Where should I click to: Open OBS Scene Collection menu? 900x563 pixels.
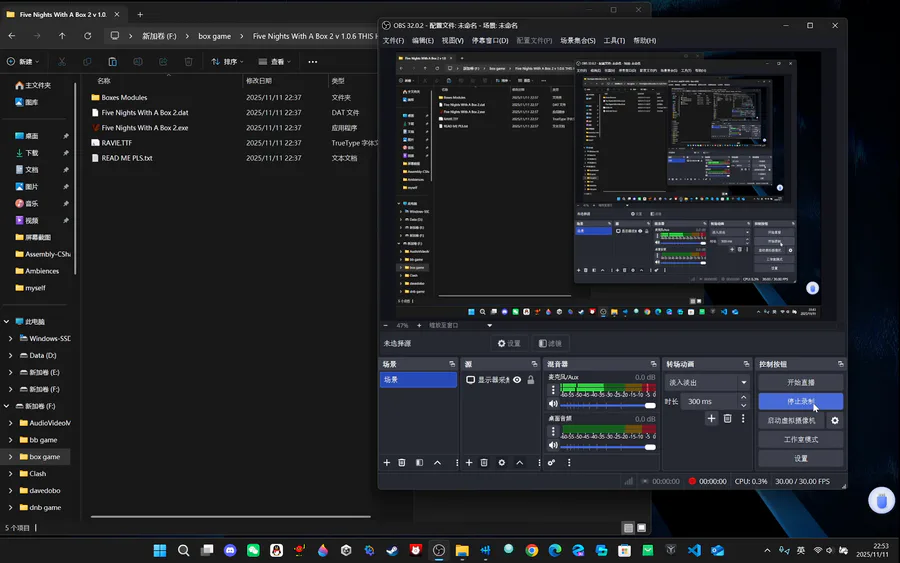tap(577, 40)
